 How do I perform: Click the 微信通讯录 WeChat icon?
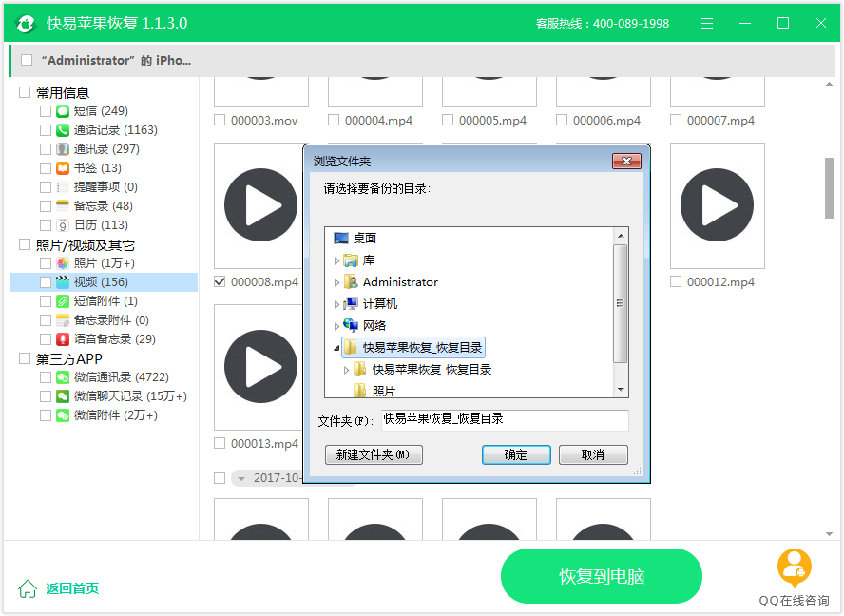63,377
